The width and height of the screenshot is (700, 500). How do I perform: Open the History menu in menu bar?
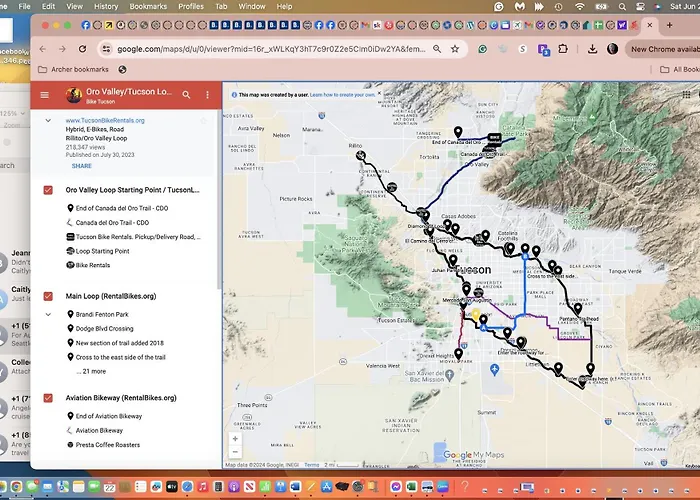(x=105, y=6)
